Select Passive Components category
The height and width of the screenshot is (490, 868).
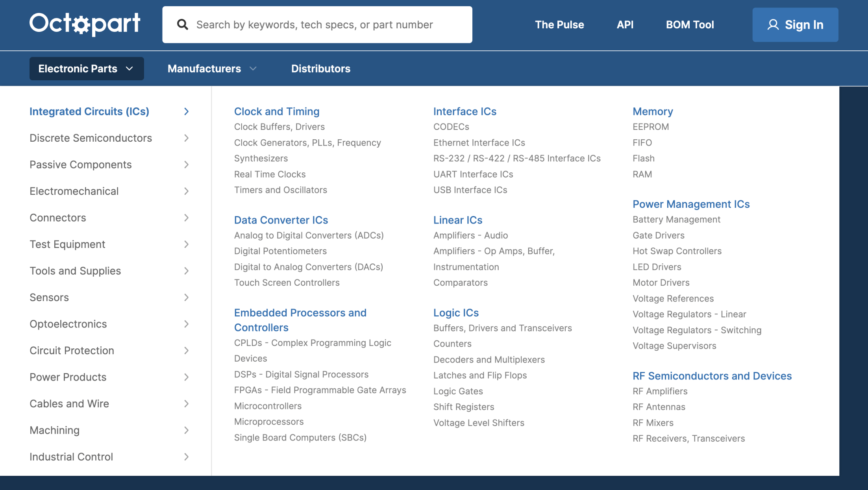tap(81, 165)
